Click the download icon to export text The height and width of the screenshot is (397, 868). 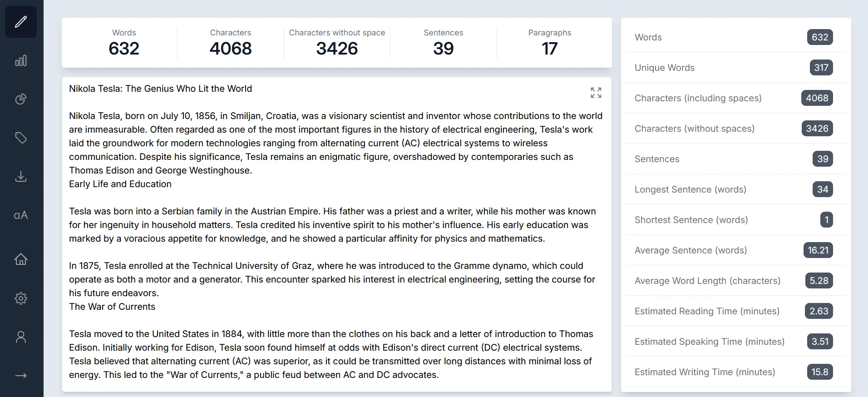[21, 176]
